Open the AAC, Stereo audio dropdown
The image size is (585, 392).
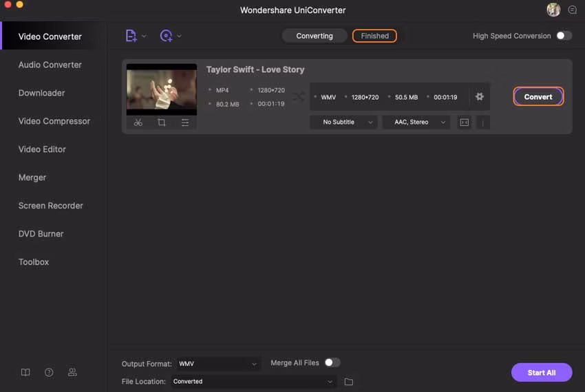(x=416, y=122)
